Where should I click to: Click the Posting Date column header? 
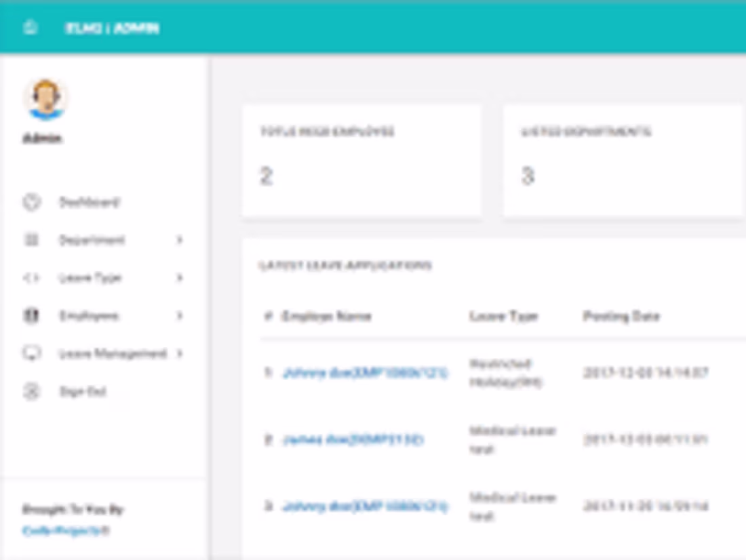tap(621, 317)
